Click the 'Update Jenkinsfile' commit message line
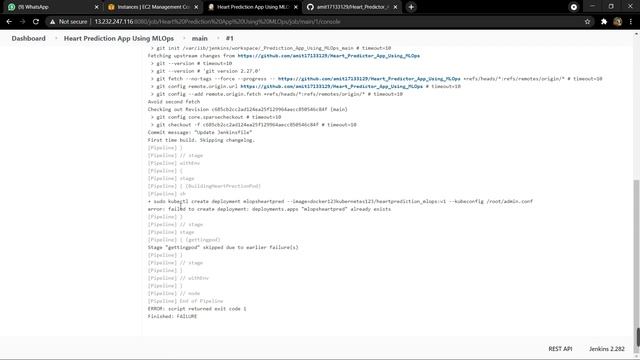Screen dimensions: 640x360 200,132
